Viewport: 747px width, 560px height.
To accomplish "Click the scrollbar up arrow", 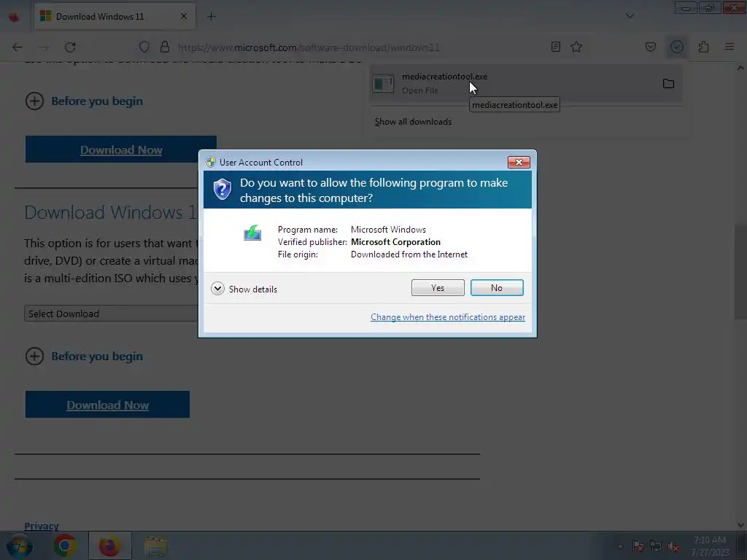I will [x=740, y=68].
